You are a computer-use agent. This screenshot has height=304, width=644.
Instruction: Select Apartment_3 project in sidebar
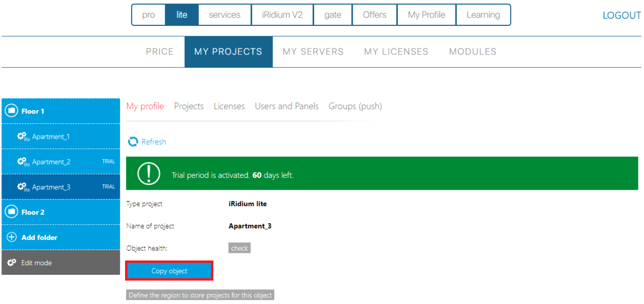(x=51, y=187)
